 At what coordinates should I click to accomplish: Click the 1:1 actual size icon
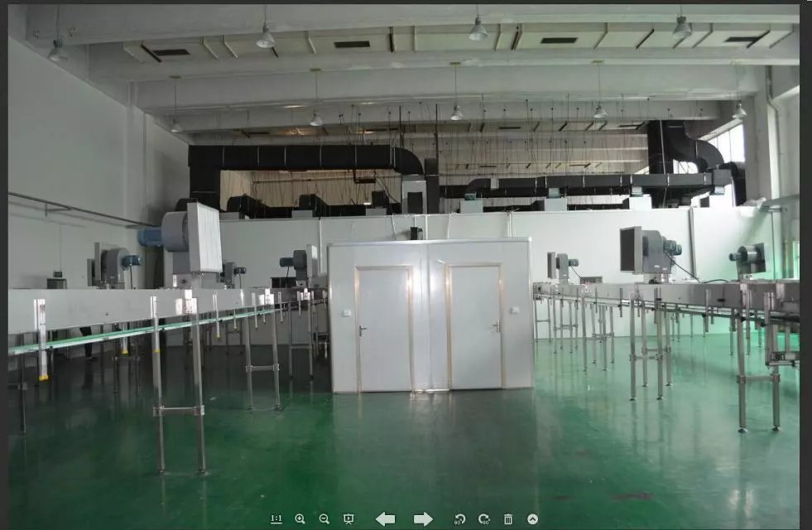(x=276, y=519)
